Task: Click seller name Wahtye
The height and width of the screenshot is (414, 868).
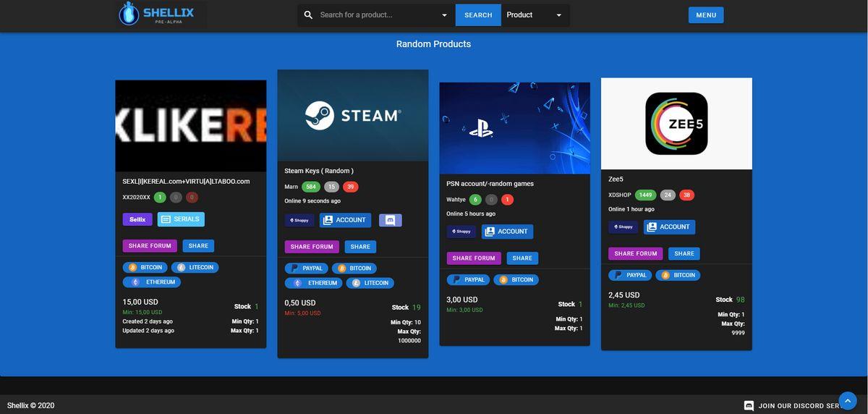Action: pos(456,200)
